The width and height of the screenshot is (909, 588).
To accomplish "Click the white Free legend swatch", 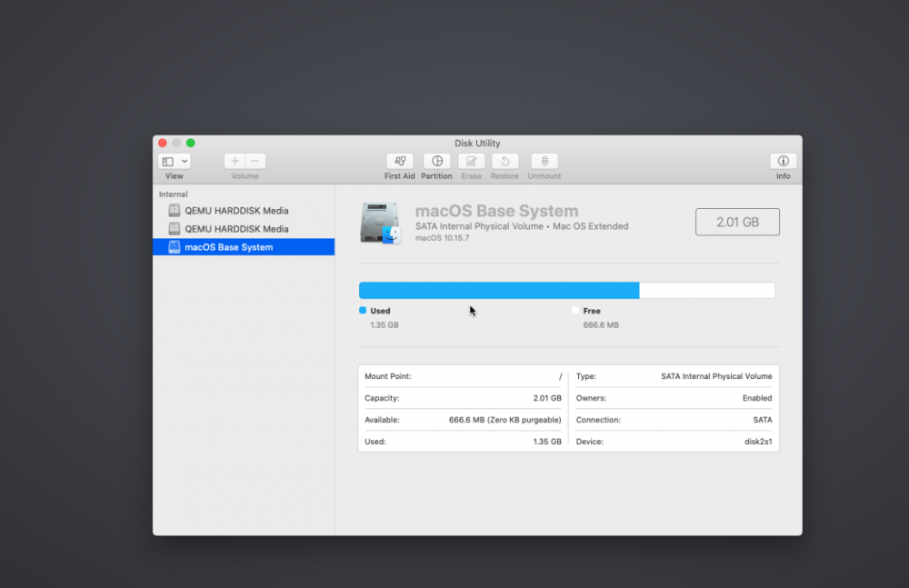I will pyautogui.click(x=575, y=310).
